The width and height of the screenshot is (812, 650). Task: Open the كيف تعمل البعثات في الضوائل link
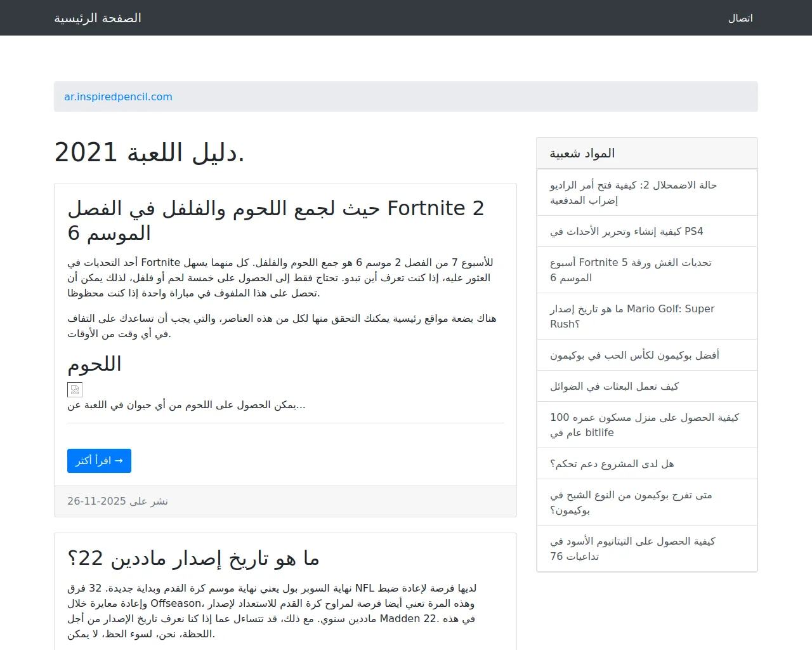tap(614, 386)
